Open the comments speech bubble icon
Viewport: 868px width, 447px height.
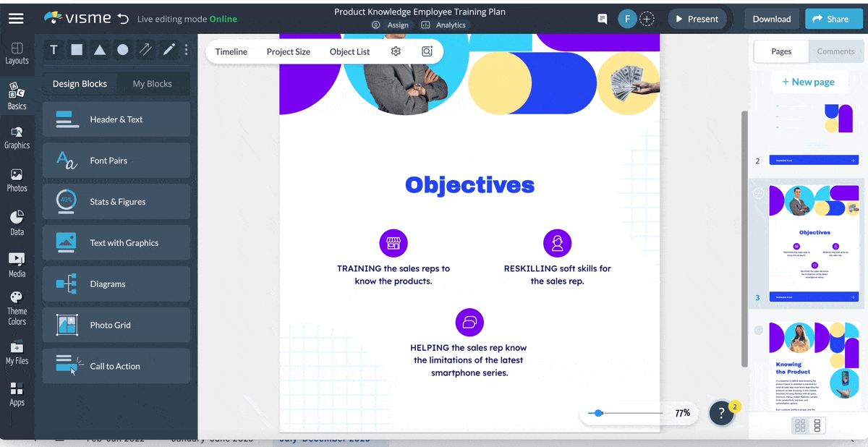point(602,19)
